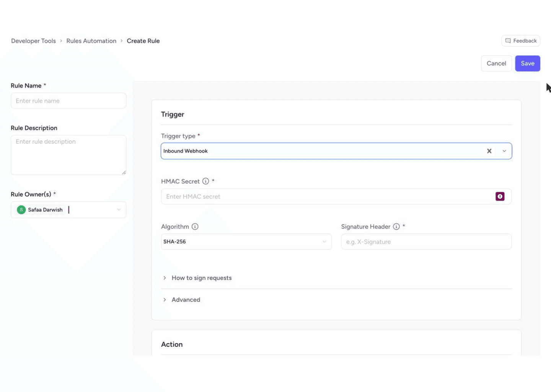This screenshot has height=392, width=551.
Task: Click Create Rule breadcrumb
Action: coord(143,41)
